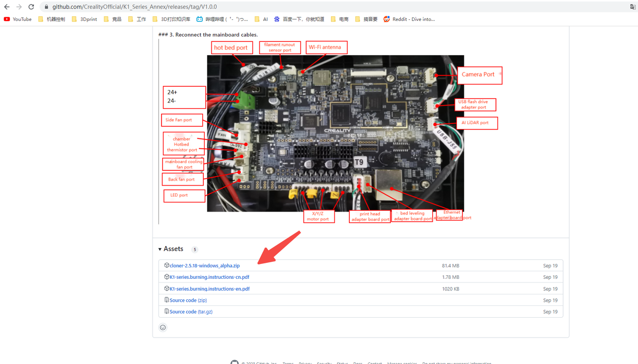Click package icon beside instructions-en.pdf
The height and width of the screenshot is (364, 638).
click(x=166, y=288)
